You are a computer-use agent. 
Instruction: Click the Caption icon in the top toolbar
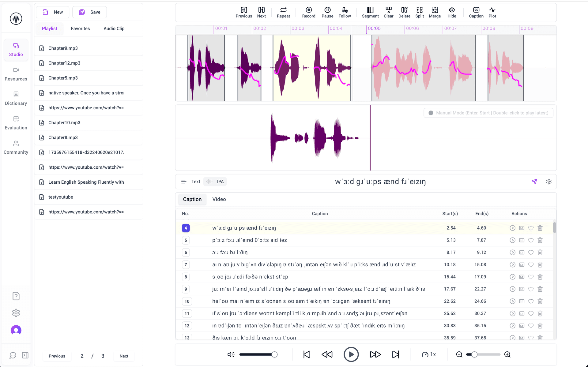point(476,12)
